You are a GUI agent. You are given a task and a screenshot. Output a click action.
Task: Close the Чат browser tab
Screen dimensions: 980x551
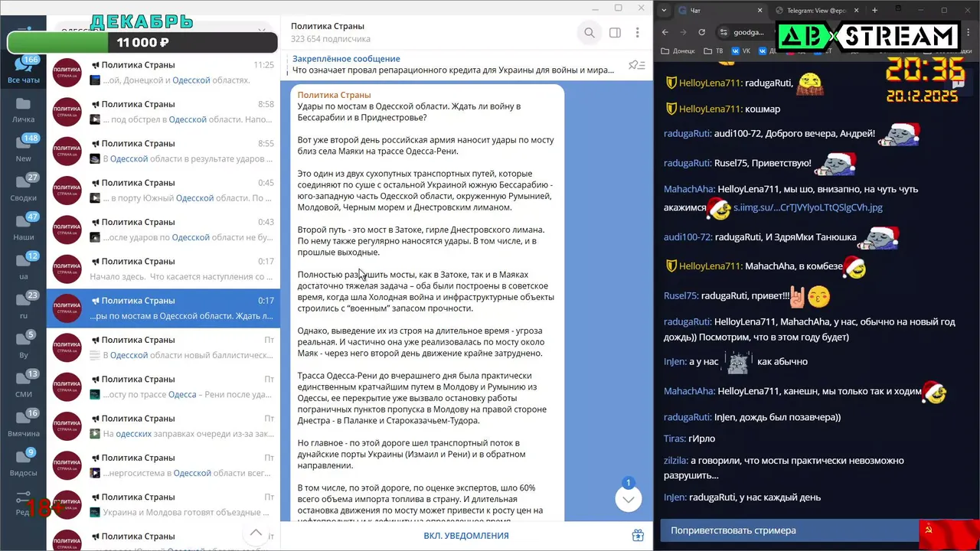point(759,10)
